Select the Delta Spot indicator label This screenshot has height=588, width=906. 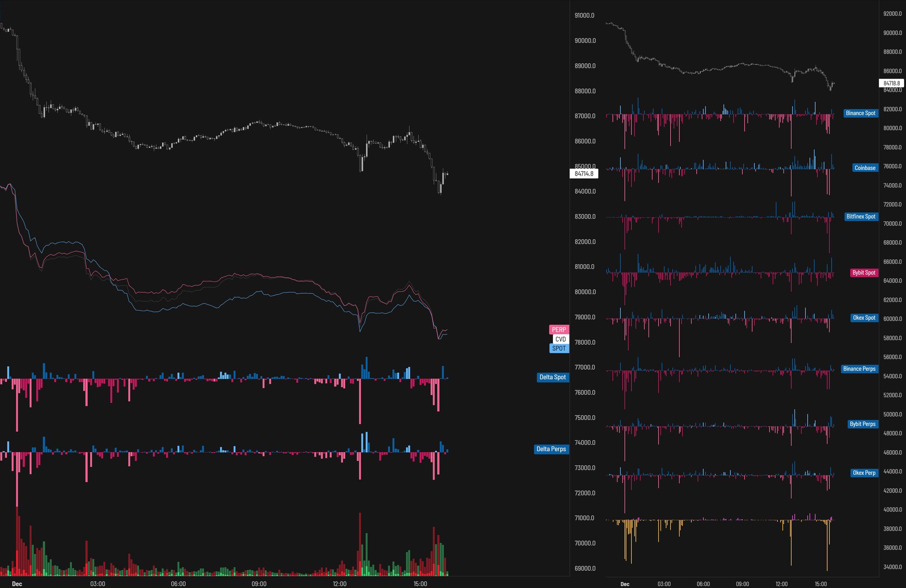click(552, 377)
